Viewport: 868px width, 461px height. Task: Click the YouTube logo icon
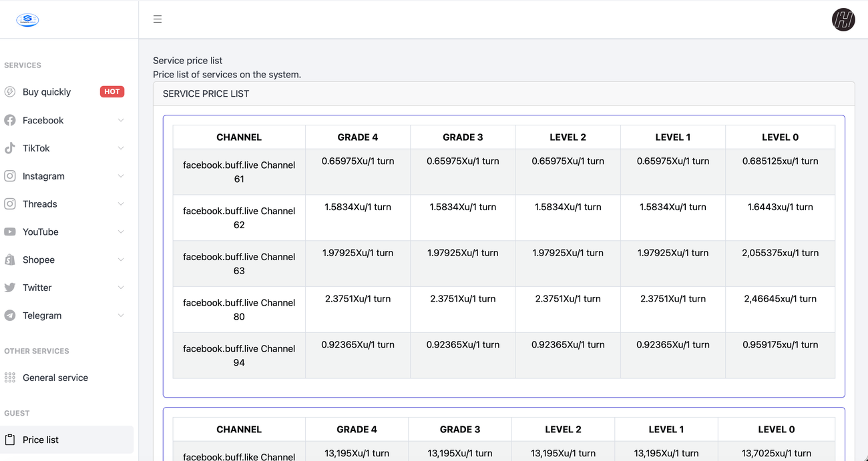(x=10, y=232)
